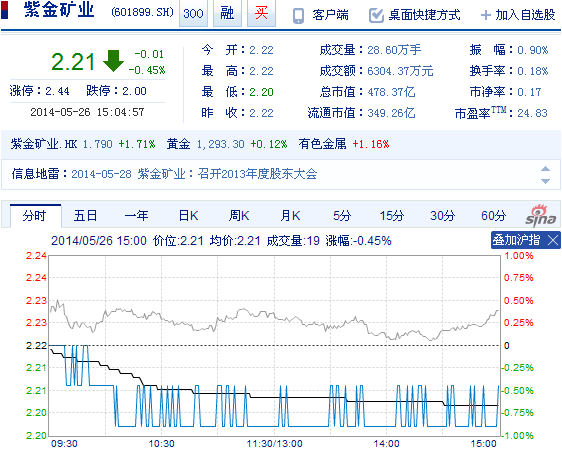Click the desktop shortcut checkmark icon
Screen dimensions: 562x450
[x=376, y=15]
